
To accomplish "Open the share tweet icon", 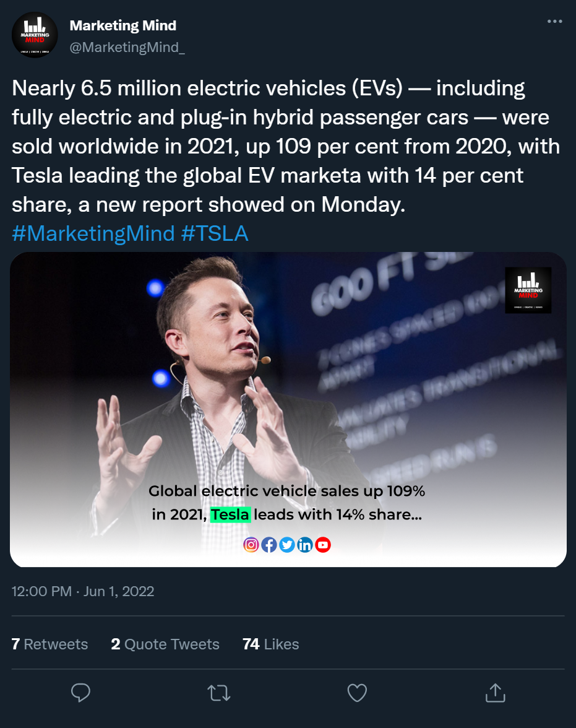I will coord(495,693).
